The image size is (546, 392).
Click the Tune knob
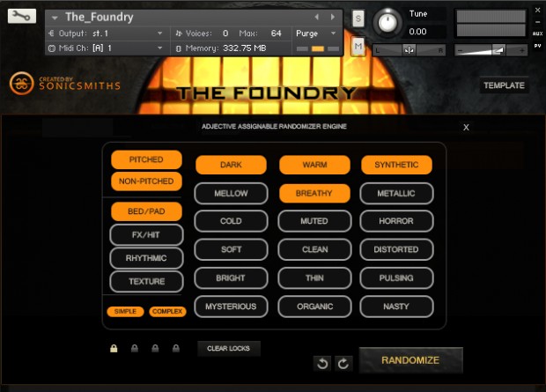coord(387,22)
